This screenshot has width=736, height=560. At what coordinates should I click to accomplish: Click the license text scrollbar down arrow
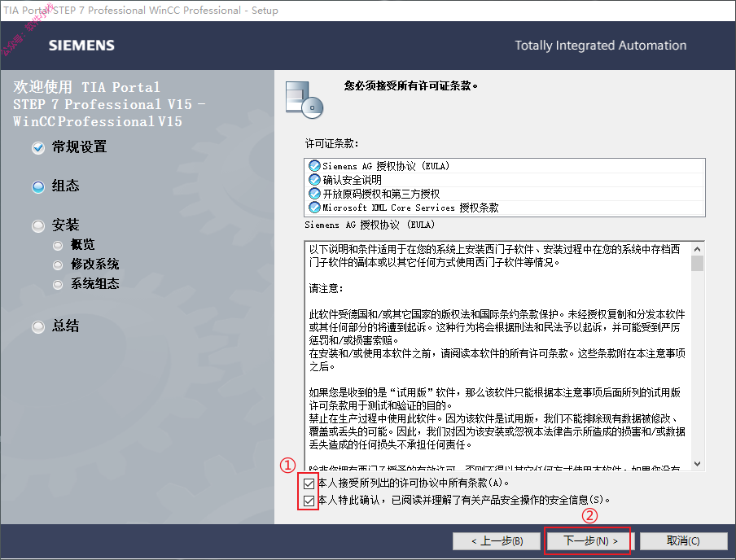pos(698,464)
